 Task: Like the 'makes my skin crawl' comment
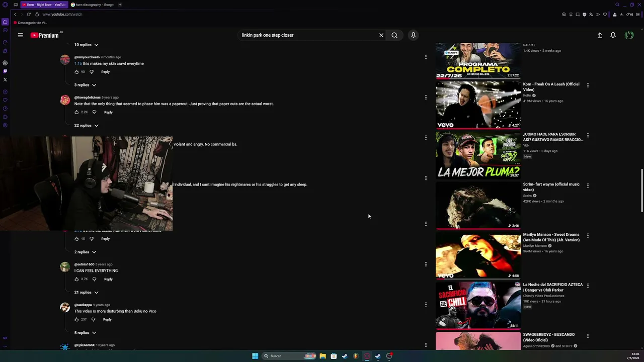(x=76, y=72)
